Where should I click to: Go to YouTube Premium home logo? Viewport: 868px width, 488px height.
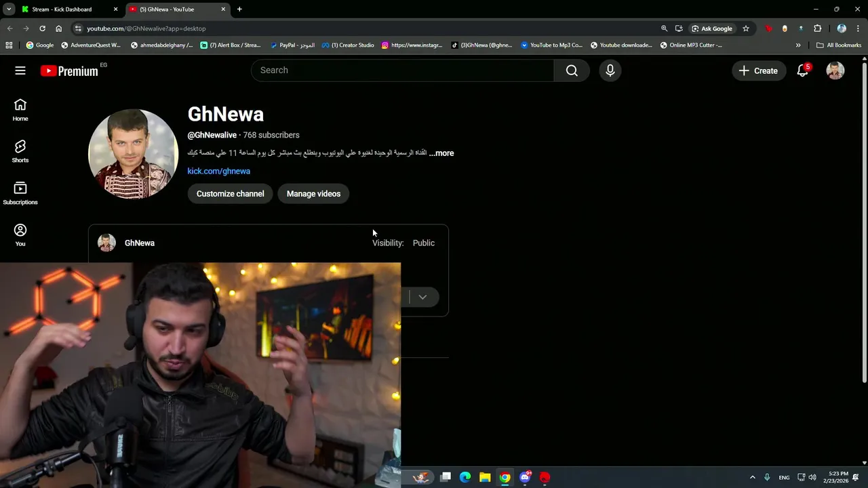(x=69, y=70)
